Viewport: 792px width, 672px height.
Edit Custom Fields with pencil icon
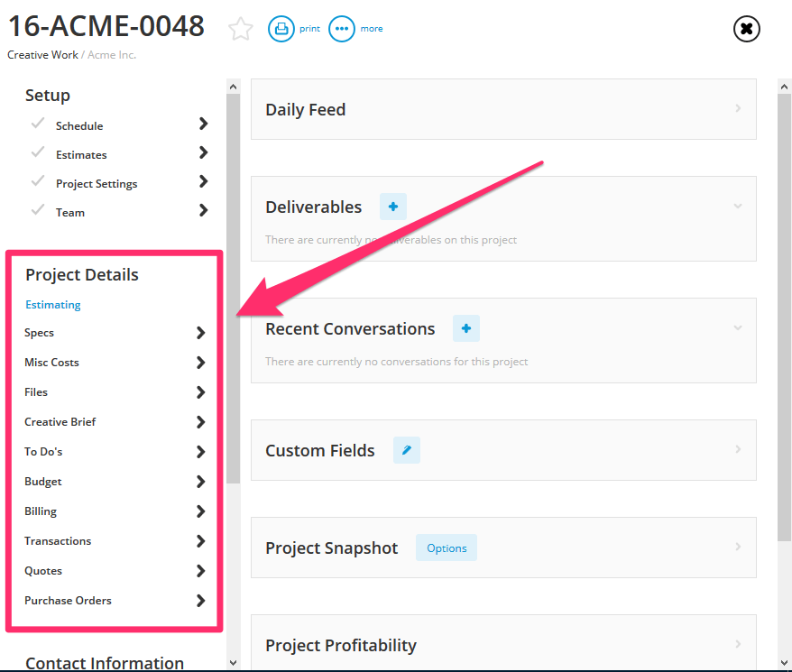point(406,450)
